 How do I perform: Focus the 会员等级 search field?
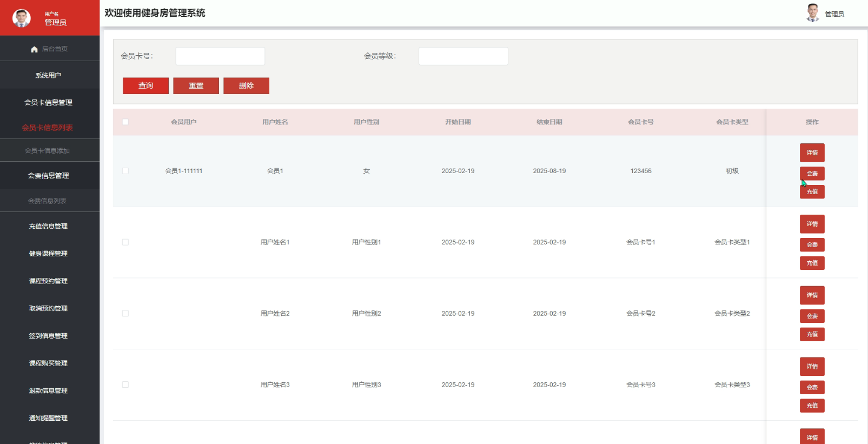(463, 56)
